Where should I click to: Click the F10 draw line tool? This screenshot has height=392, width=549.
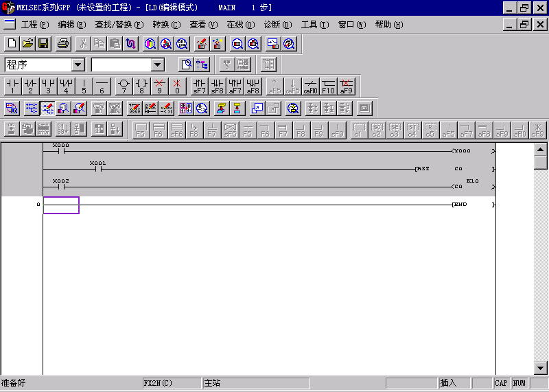point(328,86)
